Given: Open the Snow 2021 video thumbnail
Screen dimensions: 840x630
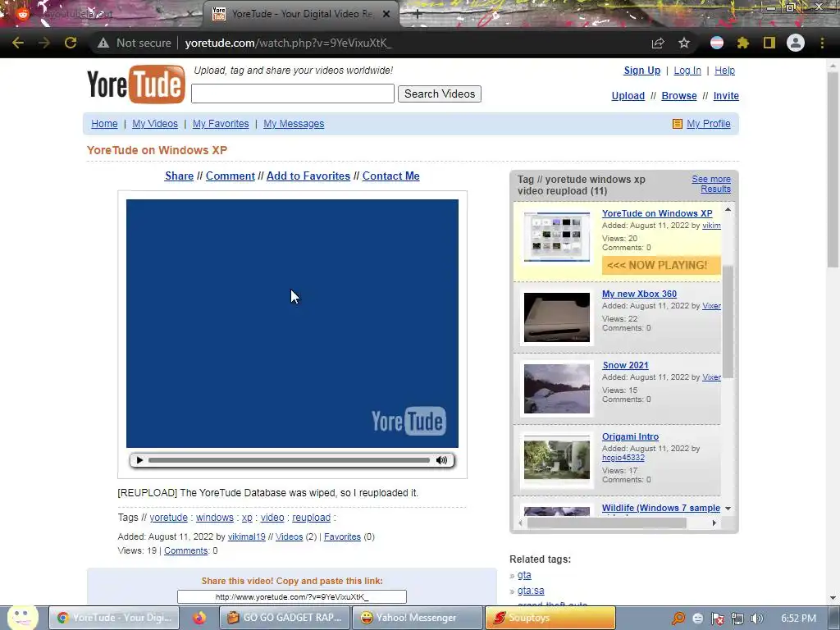Looking at the screenshot, I should (557, 388).
